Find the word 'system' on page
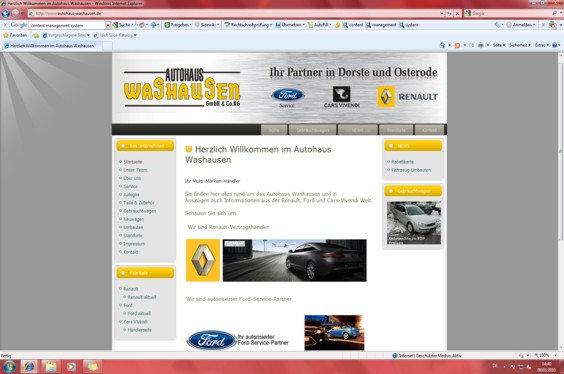 click(x=408, y=25)
